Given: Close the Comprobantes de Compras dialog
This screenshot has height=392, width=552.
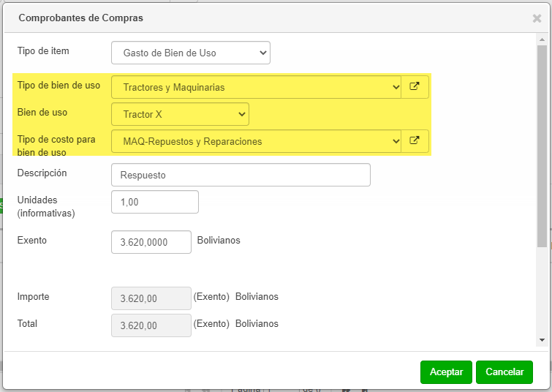Looking at the screenshot, I should (x=537, y=18).
